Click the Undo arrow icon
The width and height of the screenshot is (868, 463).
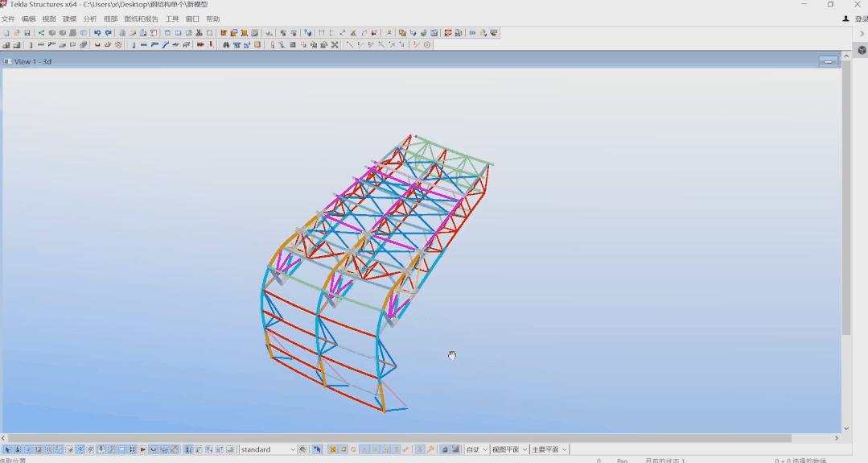97,33
